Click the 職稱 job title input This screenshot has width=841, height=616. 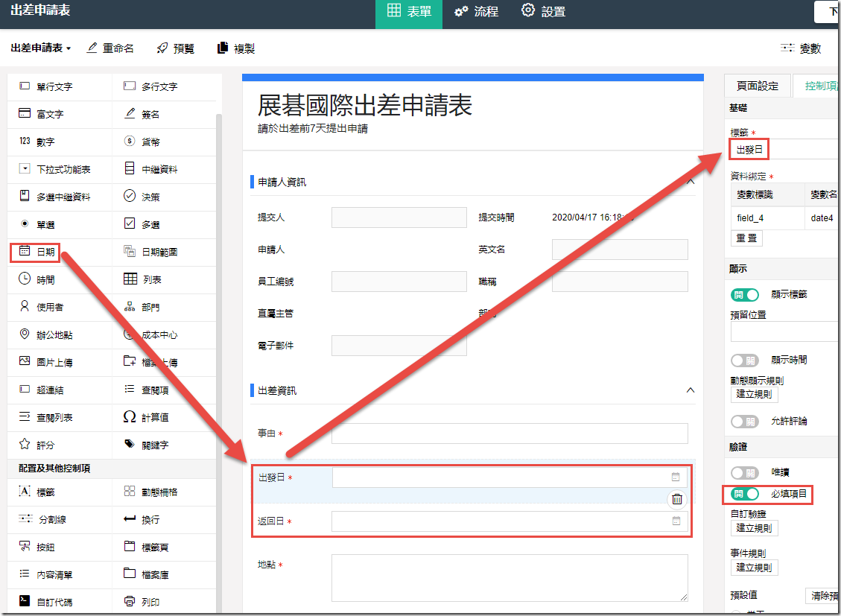(x=620, y=282)
